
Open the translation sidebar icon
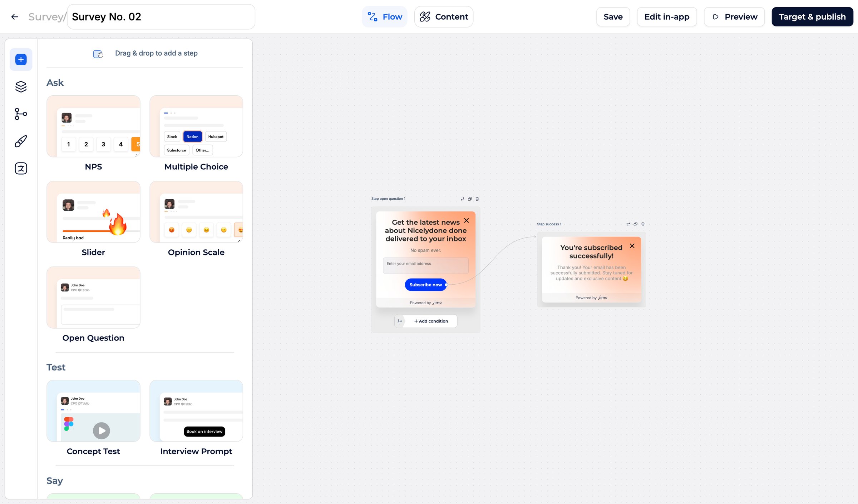click(21, 168)
